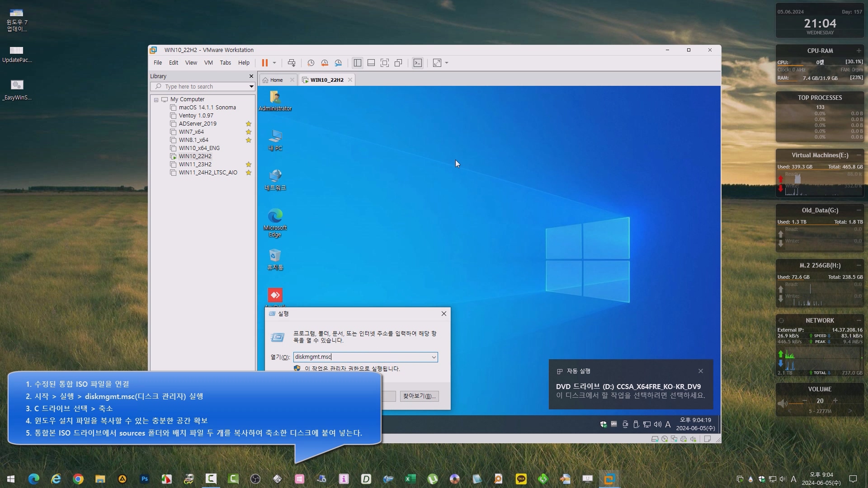Collapse the My Computer tree node
The image size is (868, 488).
click(156, 99)
